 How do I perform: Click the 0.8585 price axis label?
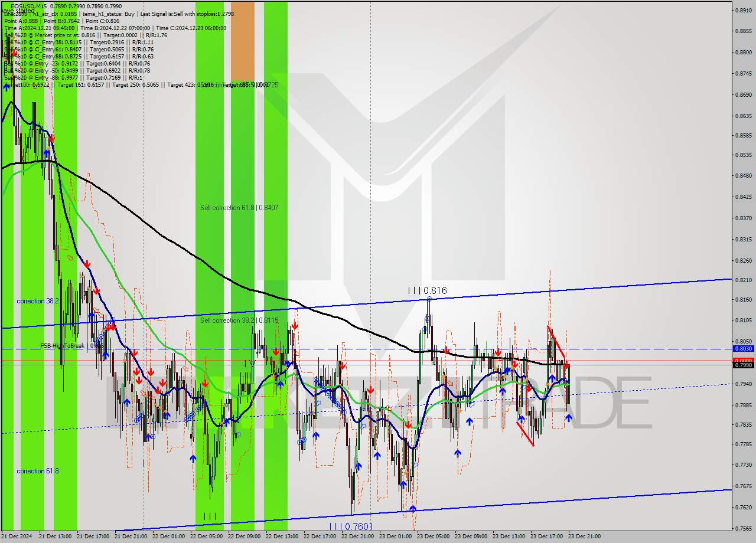[743, 135]
